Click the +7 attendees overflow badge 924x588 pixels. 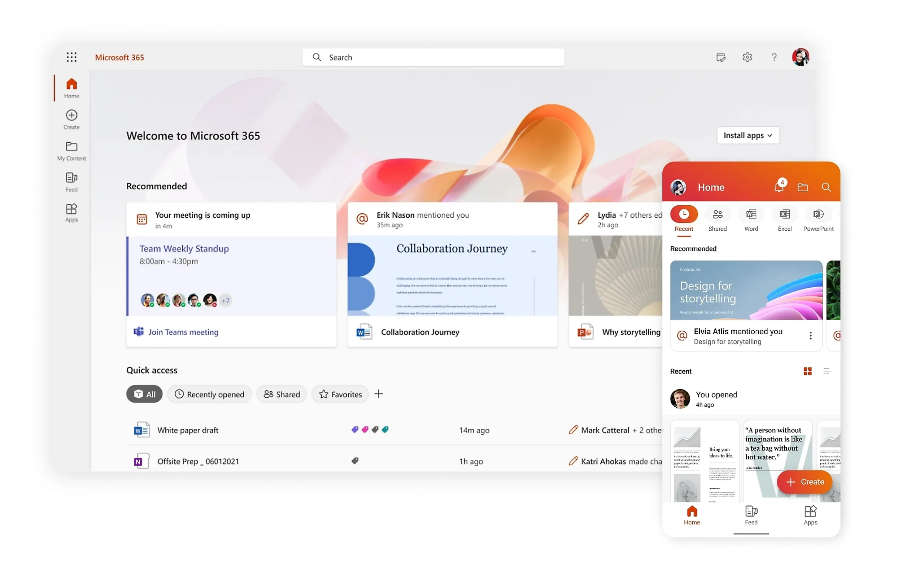(226, 300)
